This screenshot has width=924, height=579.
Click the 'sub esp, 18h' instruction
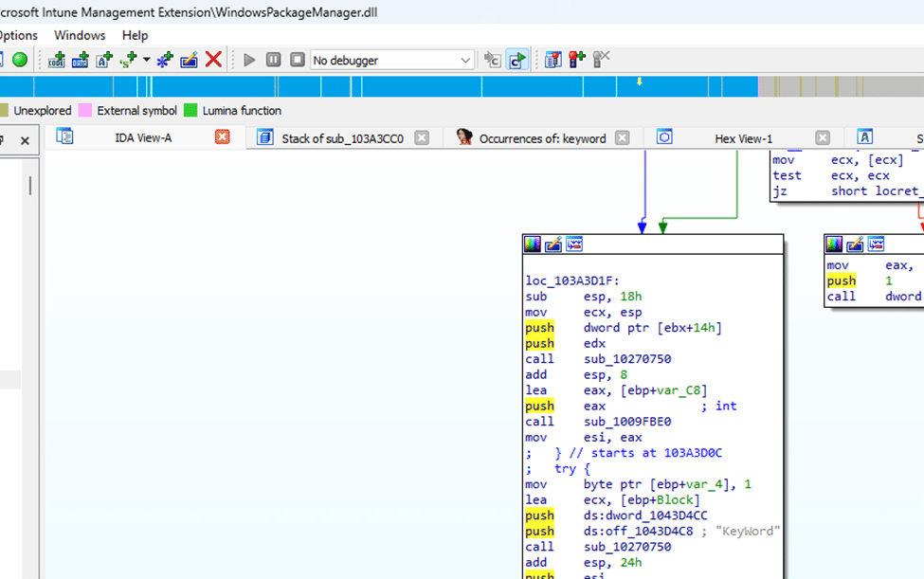point(584,297)
